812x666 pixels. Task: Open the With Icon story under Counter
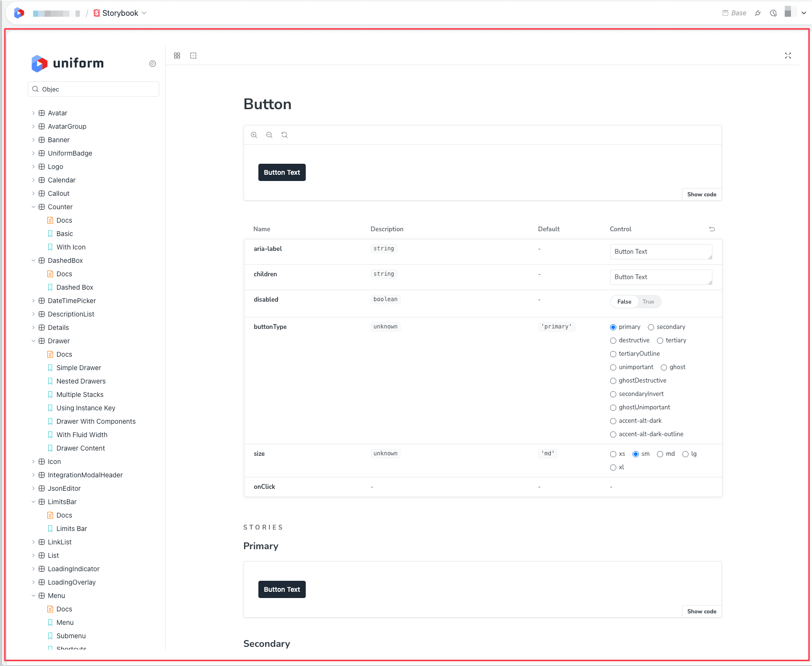click(71, 247)
